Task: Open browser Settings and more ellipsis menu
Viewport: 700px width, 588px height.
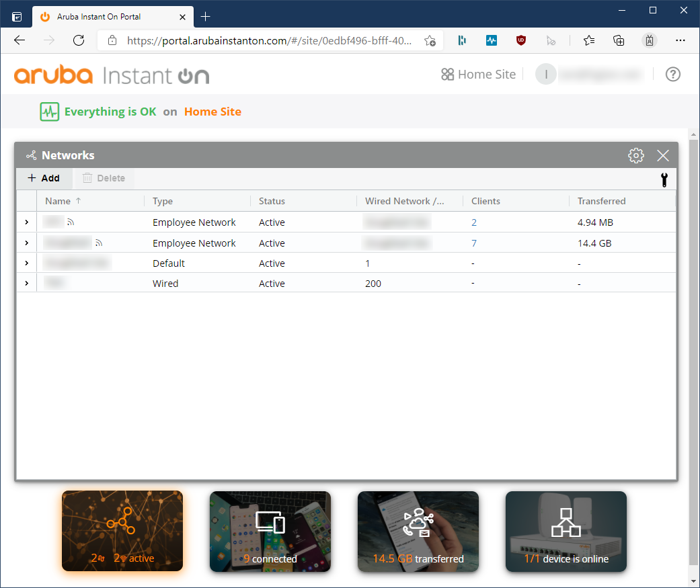Action: click(680, 40)
